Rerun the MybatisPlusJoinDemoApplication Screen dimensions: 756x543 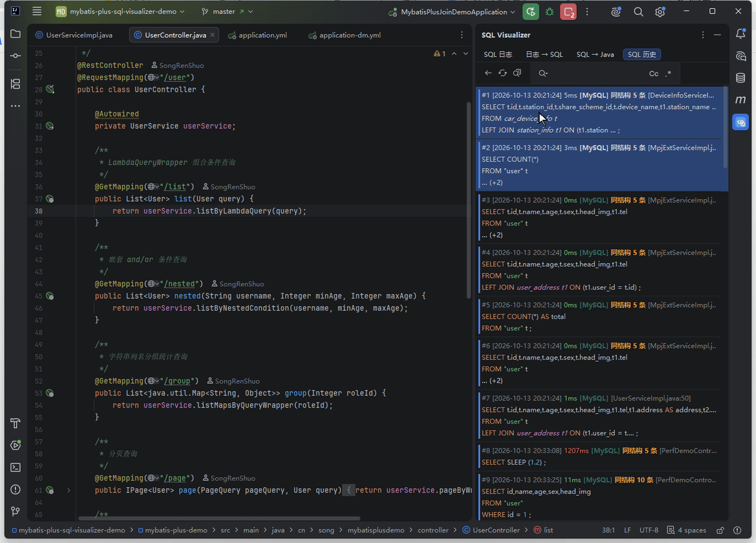pyautogui.click(x=531, y=11)
